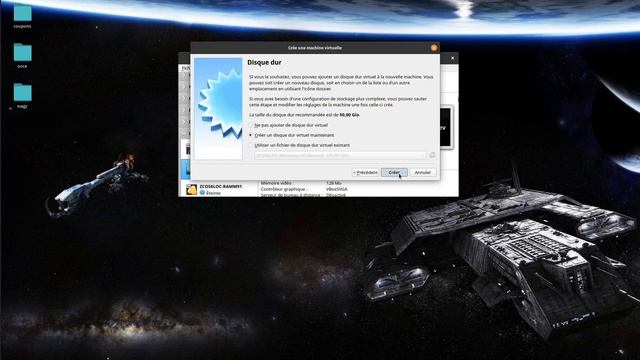Close the VirtualBox manager window behind
Screen dimensions: 640x360
452,58
